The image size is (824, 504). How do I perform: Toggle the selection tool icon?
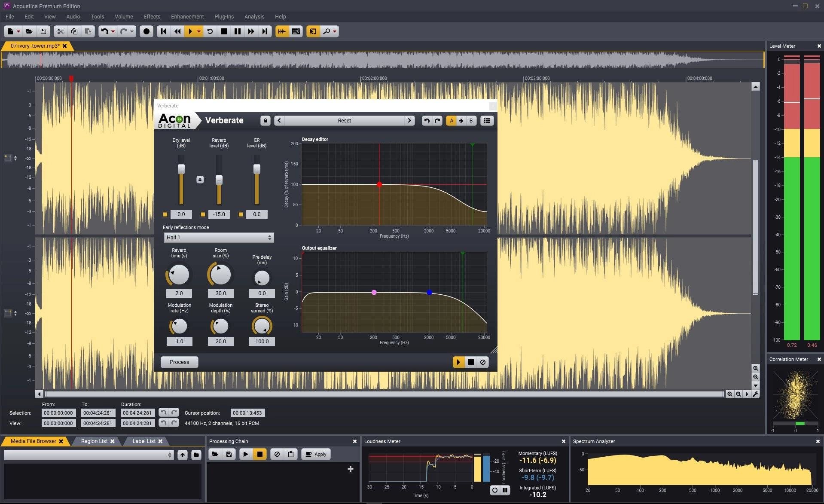[313, 31]
